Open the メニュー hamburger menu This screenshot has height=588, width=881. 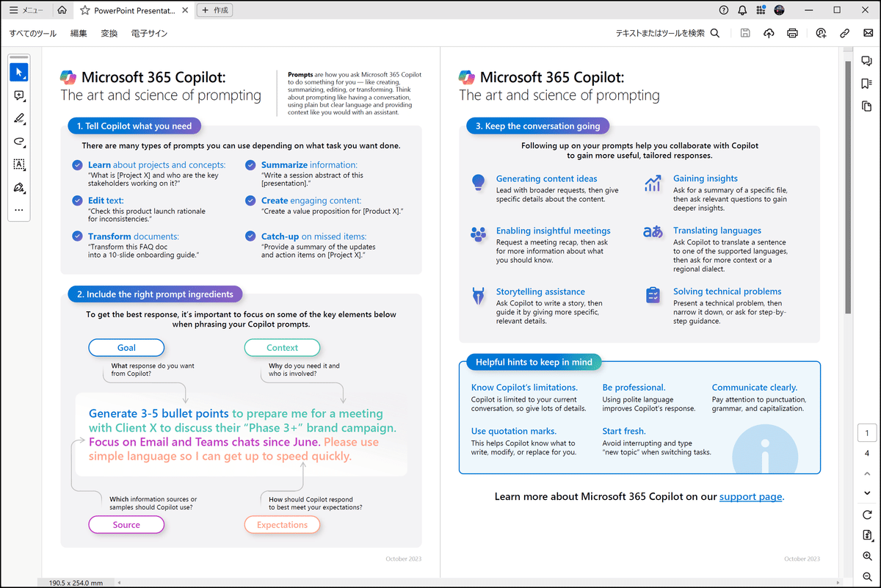26,10
